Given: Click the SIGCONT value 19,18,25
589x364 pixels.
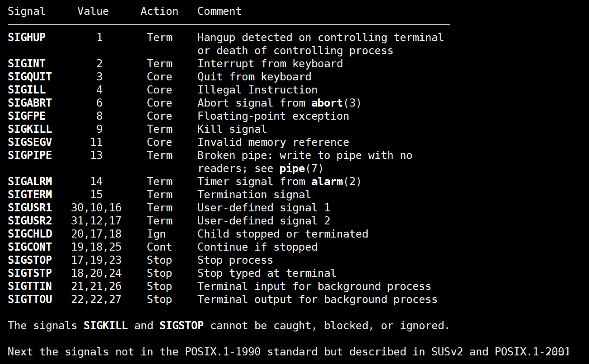Looking at the screenshot, I should (96, 247).
